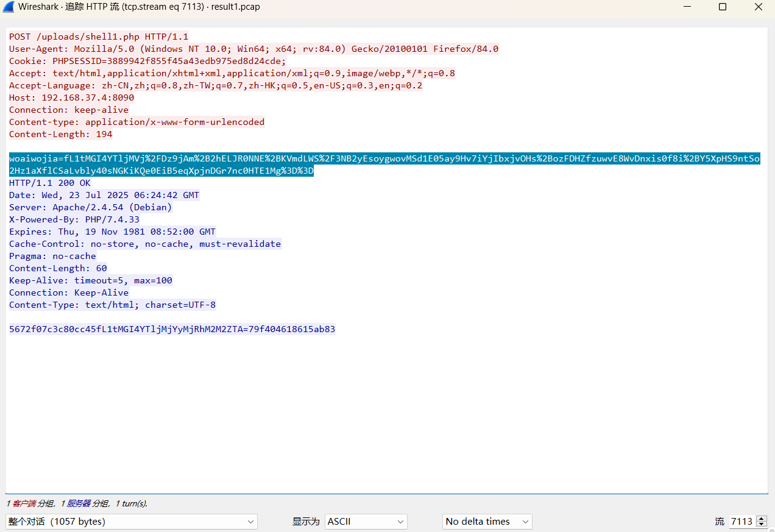Click the 流 stream label
This screenshot has width=775, height=532.
pyautogui.click(x=720, y=522)
